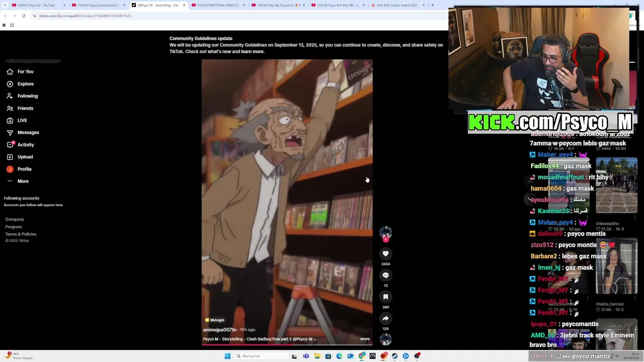Switch to EMOTIONAL VIBES tab
The width and height of the screenshot is (644, 362).
click(x=218, y=5)
